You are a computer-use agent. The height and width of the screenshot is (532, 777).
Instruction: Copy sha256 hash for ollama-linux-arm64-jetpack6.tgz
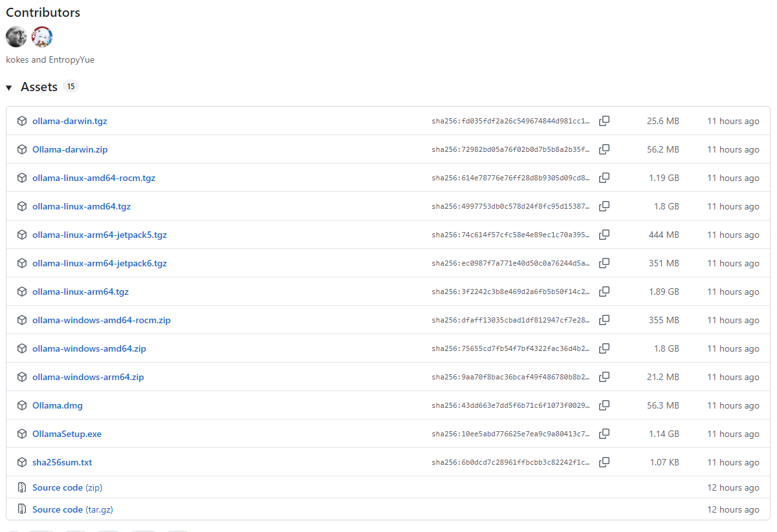coord(604,263)
